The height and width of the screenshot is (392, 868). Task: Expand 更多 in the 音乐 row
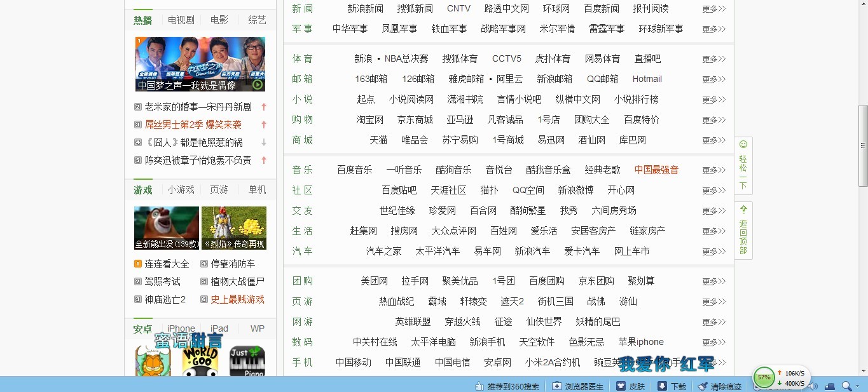coord(714,170)
